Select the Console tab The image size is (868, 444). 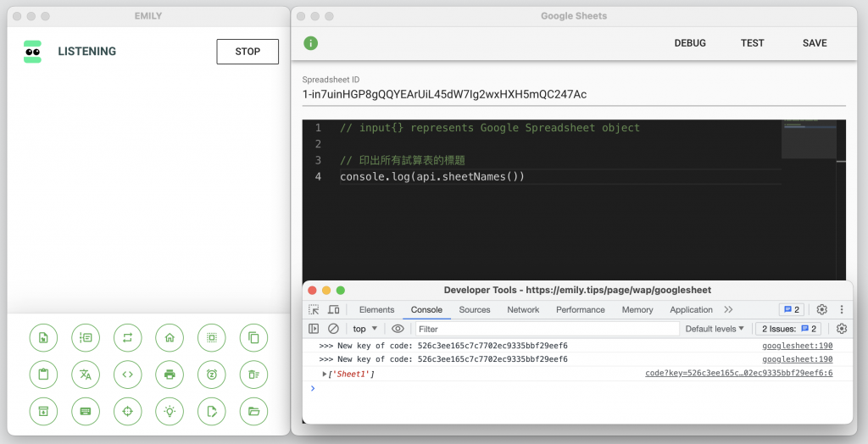click(426, 309)
